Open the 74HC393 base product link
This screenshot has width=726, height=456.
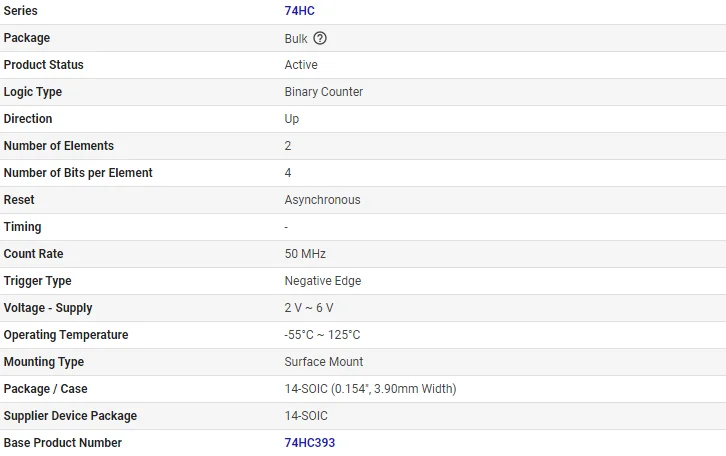[310, 443]
